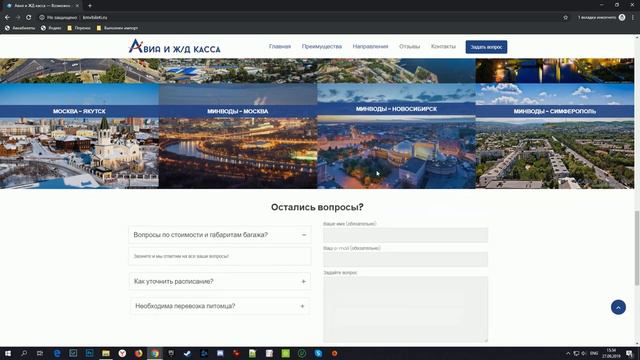Open Chrome three-dot menu
This screenshot has width=640, height=360.
click(633, 18)
